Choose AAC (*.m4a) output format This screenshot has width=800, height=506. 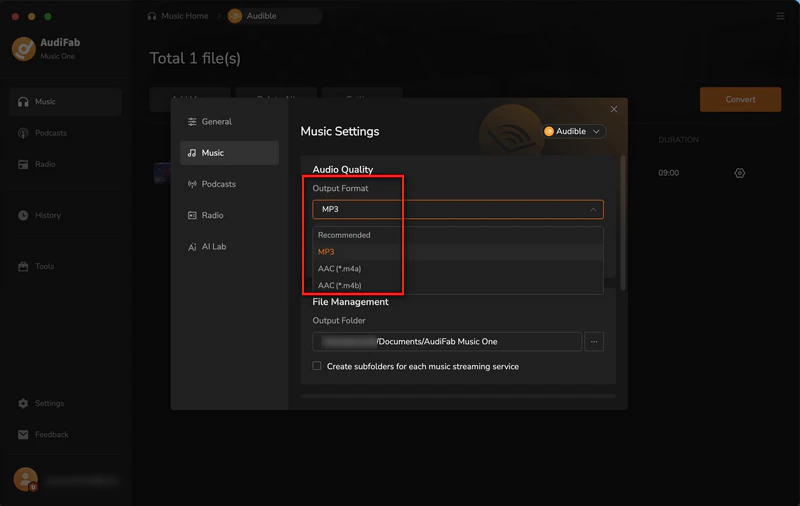pos(458,268)
